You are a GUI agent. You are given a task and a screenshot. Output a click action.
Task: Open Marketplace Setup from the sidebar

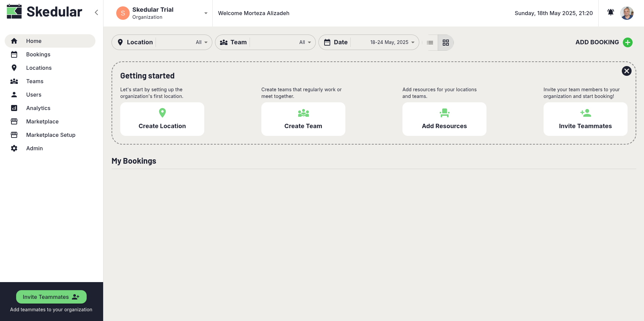[50, 135]
